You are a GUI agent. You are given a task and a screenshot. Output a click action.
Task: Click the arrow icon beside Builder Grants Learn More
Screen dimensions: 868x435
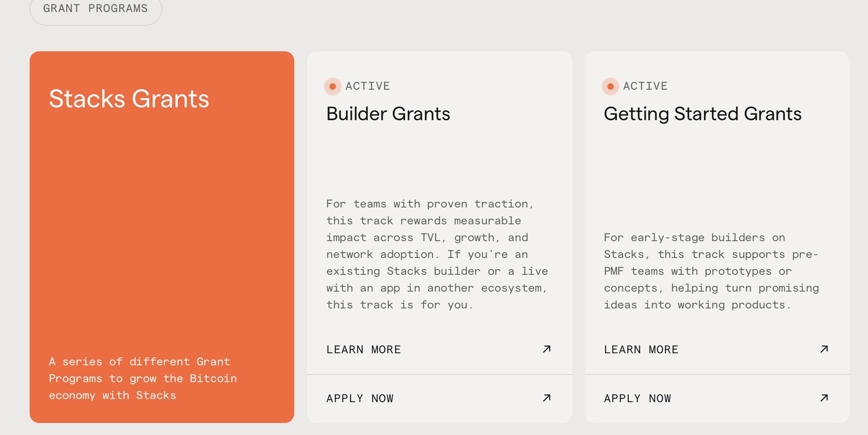[x=547, y=349]
